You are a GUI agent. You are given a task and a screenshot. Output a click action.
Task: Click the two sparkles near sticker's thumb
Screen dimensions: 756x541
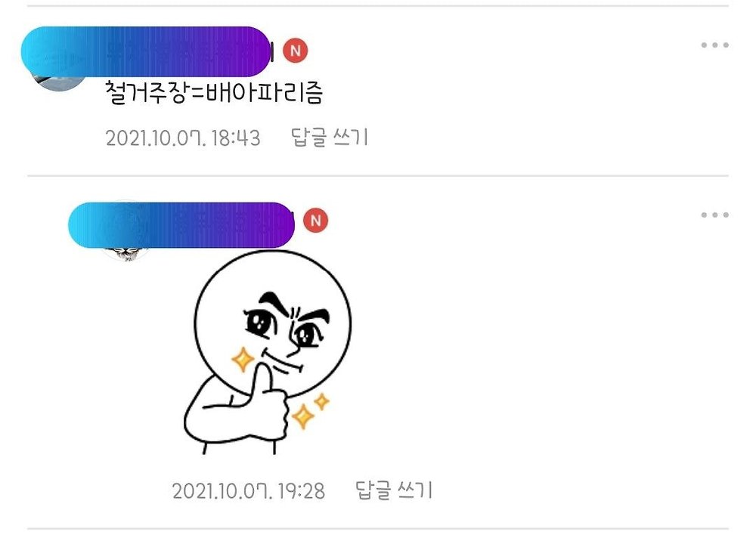click(x=311, y=410)
